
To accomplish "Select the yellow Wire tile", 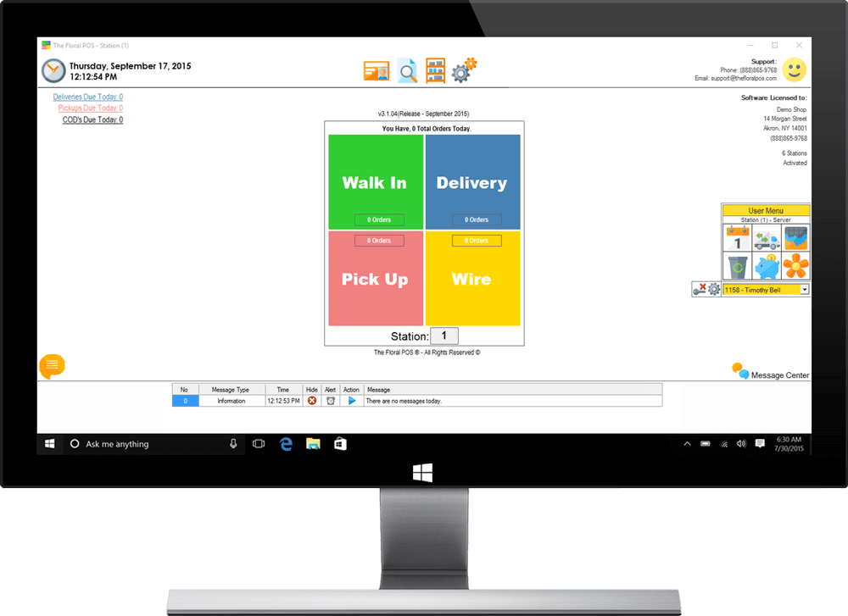I will pos(471,278).
